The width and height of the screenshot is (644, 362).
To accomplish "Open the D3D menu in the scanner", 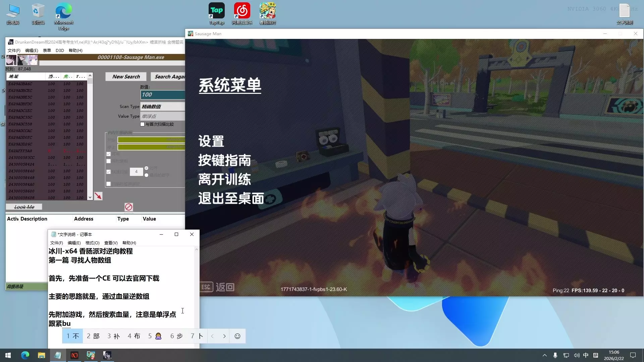I will pos(60,51).
